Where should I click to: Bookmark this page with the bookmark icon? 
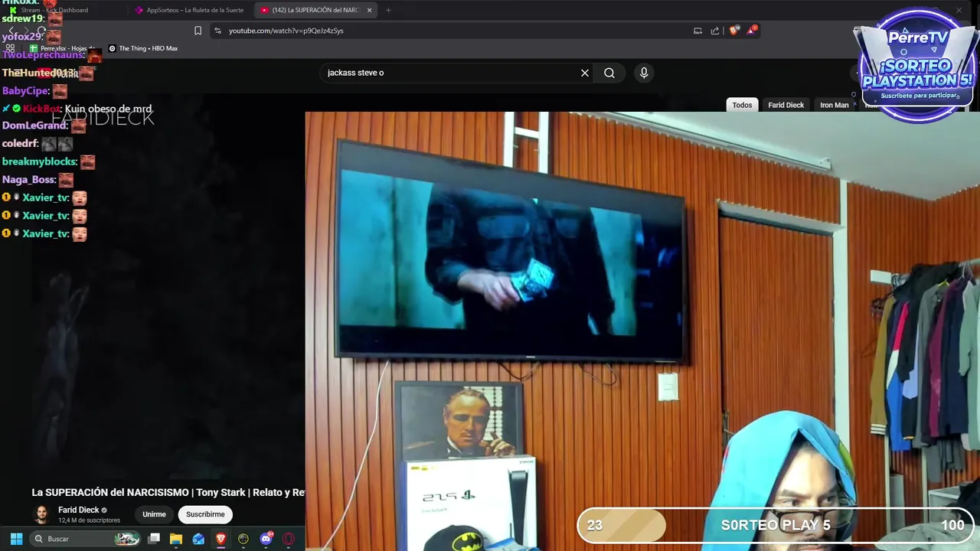click(x=198, y=31)
